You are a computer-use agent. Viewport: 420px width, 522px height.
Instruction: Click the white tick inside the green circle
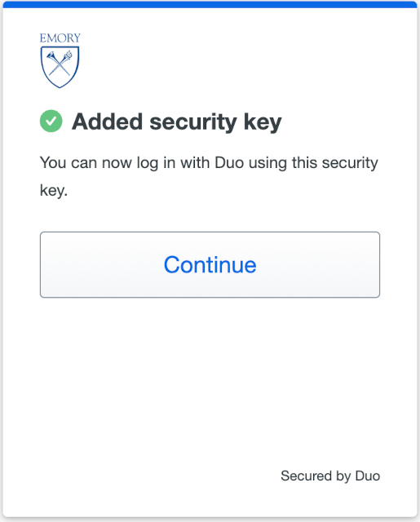tap(51, 122)
